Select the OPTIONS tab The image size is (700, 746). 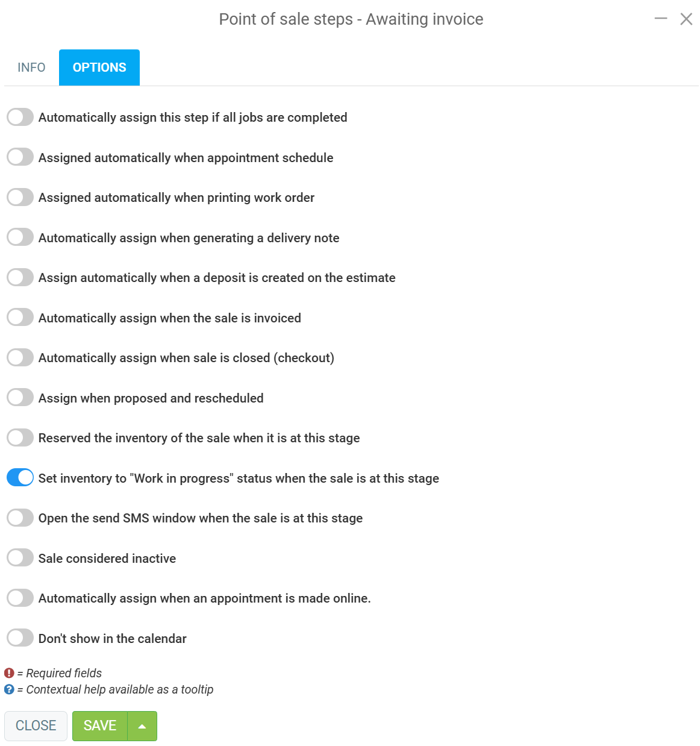(99, 67)
